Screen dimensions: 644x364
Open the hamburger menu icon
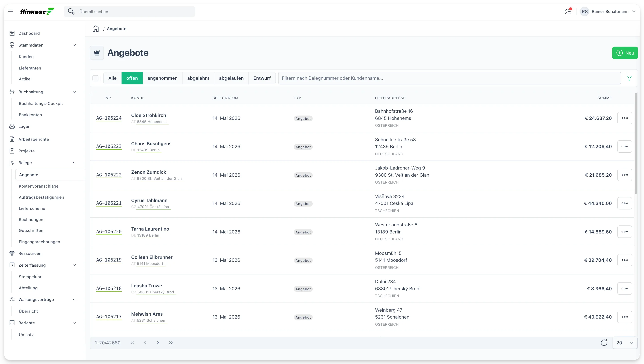pos(10,12)
